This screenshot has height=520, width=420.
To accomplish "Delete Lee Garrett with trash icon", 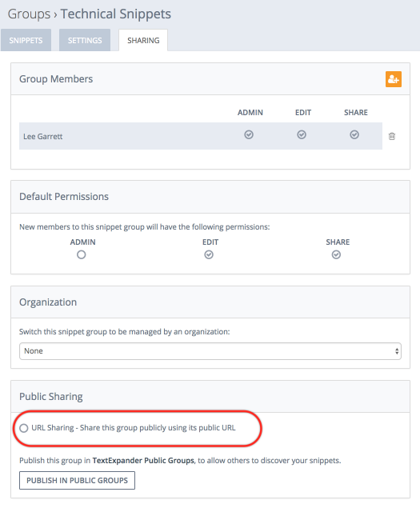I will [392, 136].
